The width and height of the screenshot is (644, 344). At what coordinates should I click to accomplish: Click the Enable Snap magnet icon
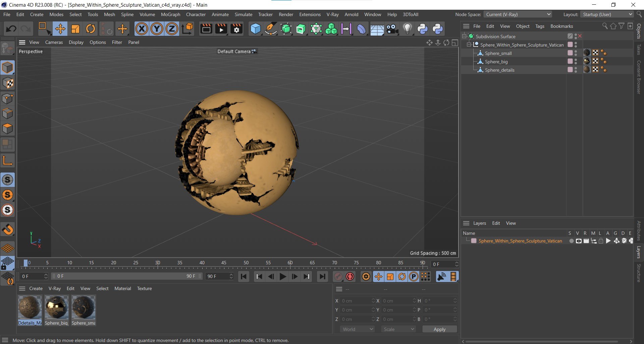[8, 229]
